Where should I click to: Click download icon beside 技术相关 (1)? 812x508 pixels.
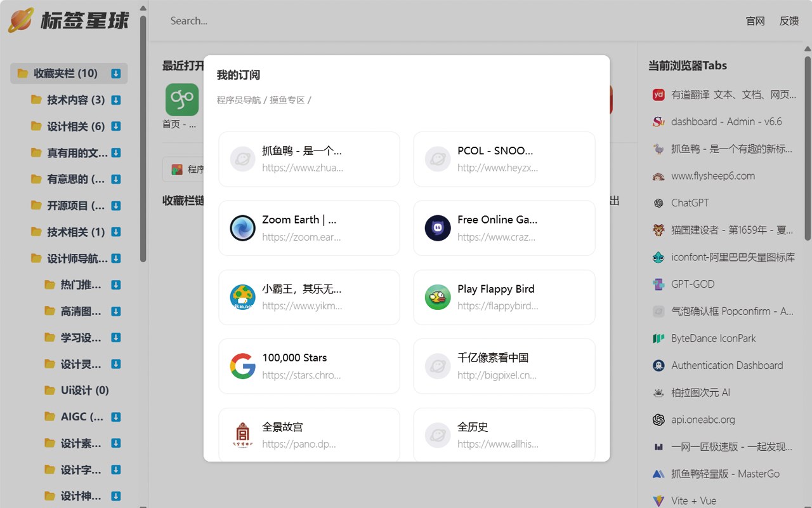click(x=116, y=232)
